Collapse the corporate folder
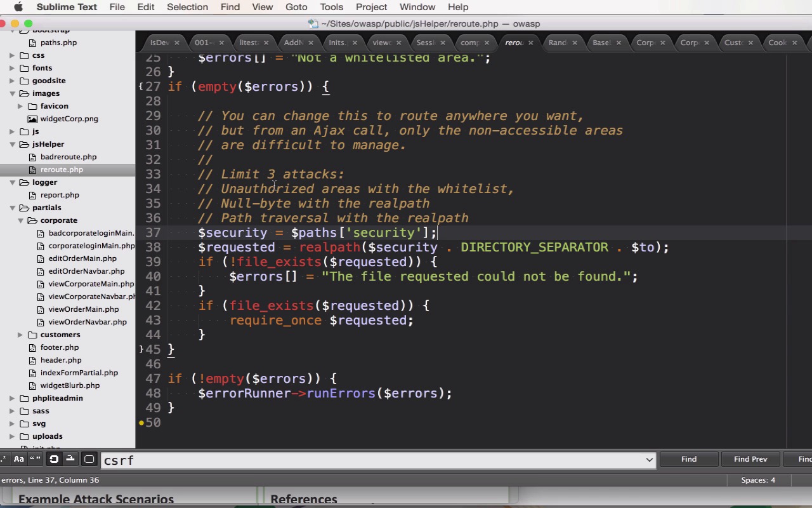Image resolution: width=812 pixels, height=508 pixels. click(x=20, y=220)
